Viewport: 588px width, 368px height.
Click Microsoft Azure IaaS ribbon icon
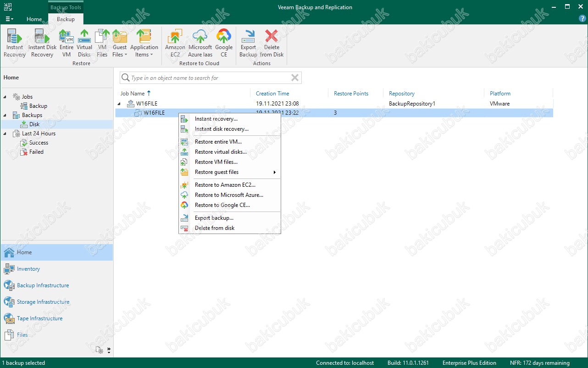(200, 44)
